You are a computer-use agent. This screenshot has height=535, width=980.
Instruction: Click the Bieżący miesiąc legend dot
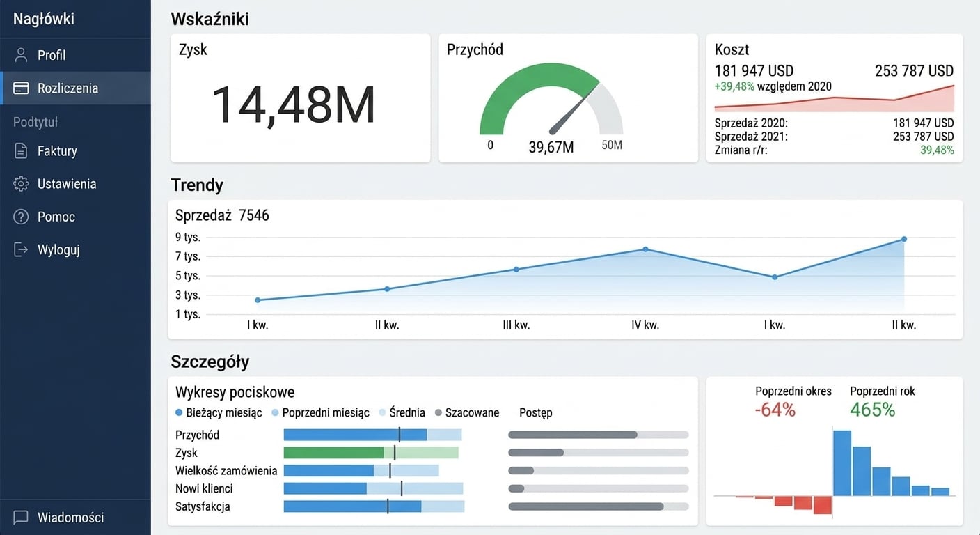tap(179, 412)
